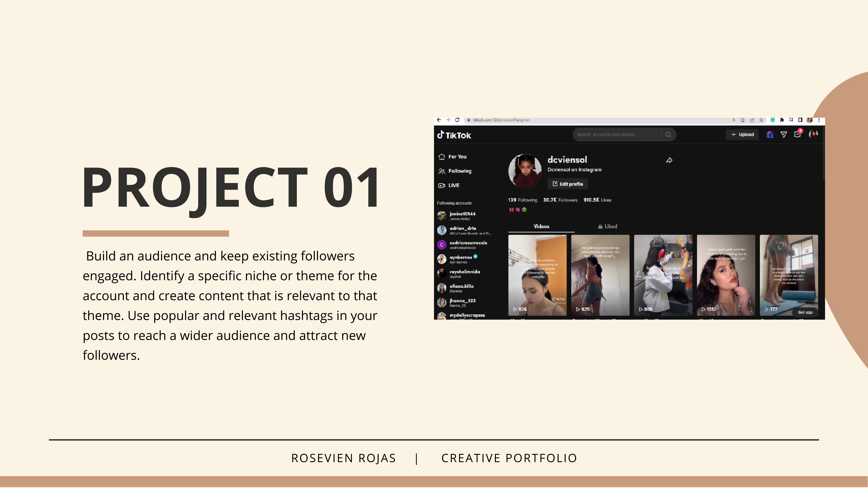Toggle the browser side panel icon
868x488 pixels.
[800, 120]
